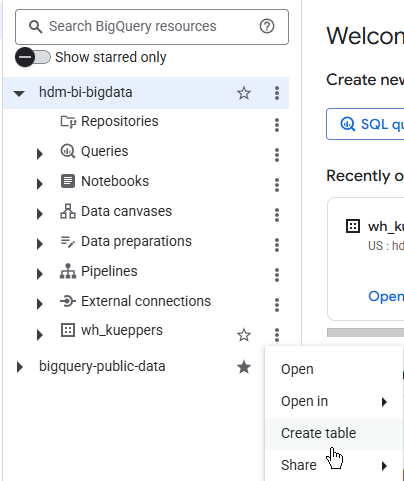404x481 pixels.
Task: Star the hdm-bi-bigdata project
Action: (244, 93)
